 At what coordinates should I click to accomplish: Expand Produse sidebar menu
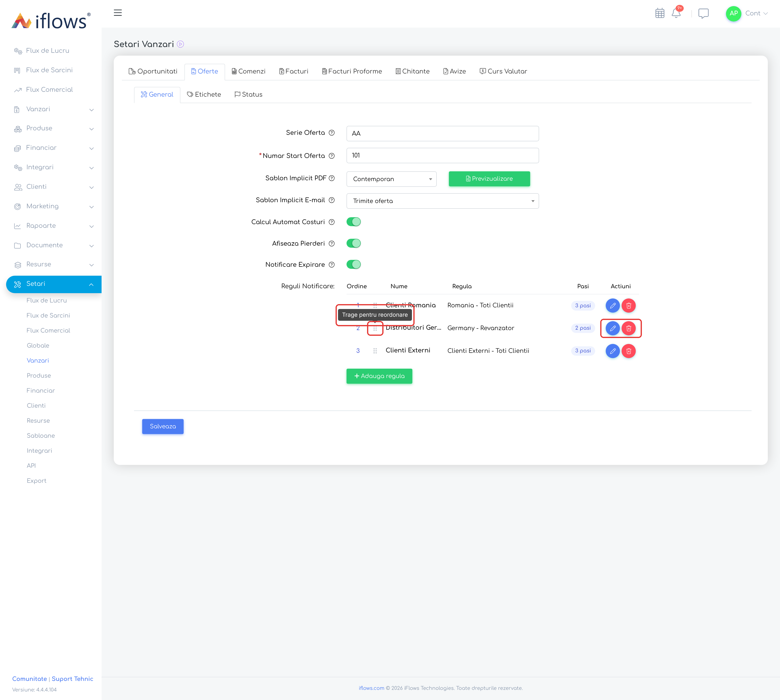pos(54,129)
